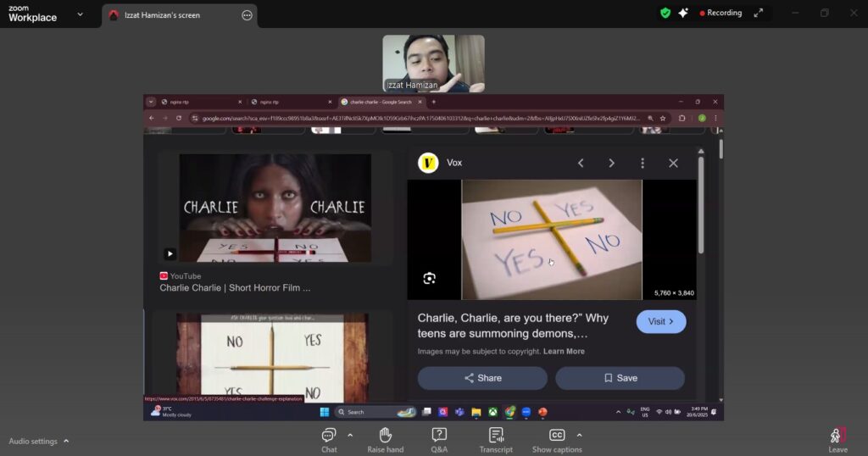
Task: Open the Chrome extensions puzzle icon
Action: pos(682,118)
